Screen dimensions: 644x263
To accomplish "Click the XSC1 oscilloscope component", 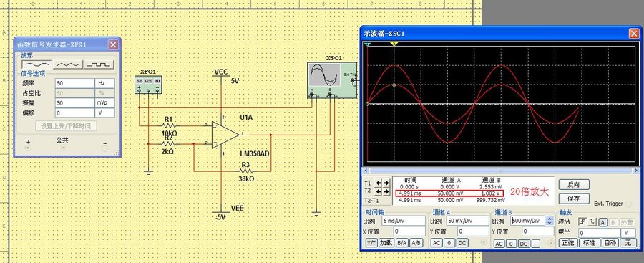I will (x=332, y=80).
